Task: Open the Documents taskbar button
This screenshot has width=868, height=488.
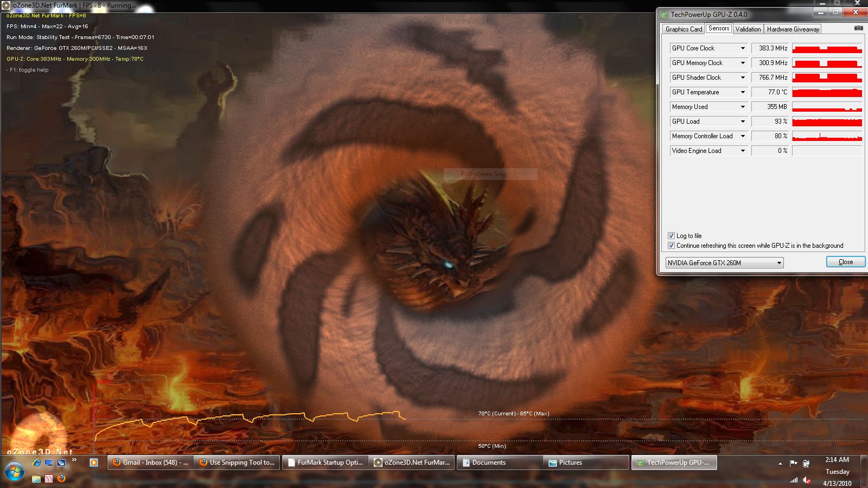Action: [x=499, y=463]
